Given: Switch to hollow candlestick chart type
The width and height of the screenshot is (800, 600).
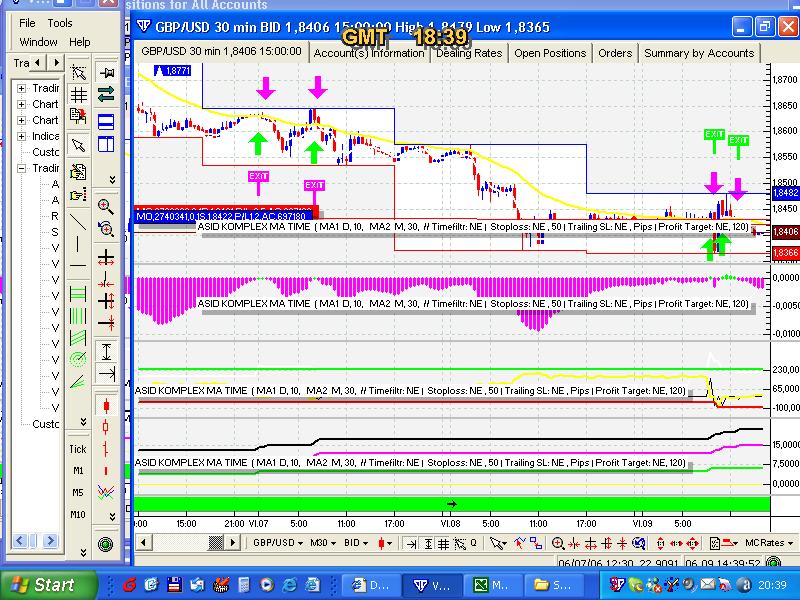Looking at the screenshot, I should click(x=106, y=427).
